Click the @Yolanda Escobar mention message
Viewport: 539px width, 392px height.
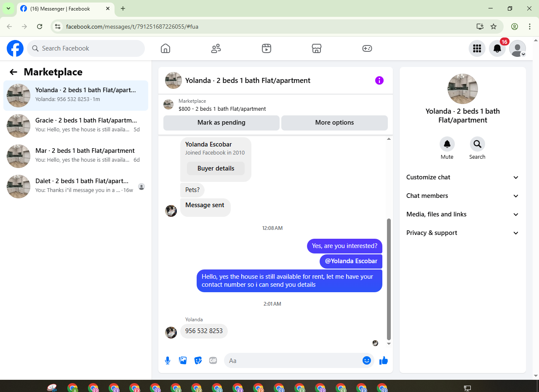pos(351,261)
